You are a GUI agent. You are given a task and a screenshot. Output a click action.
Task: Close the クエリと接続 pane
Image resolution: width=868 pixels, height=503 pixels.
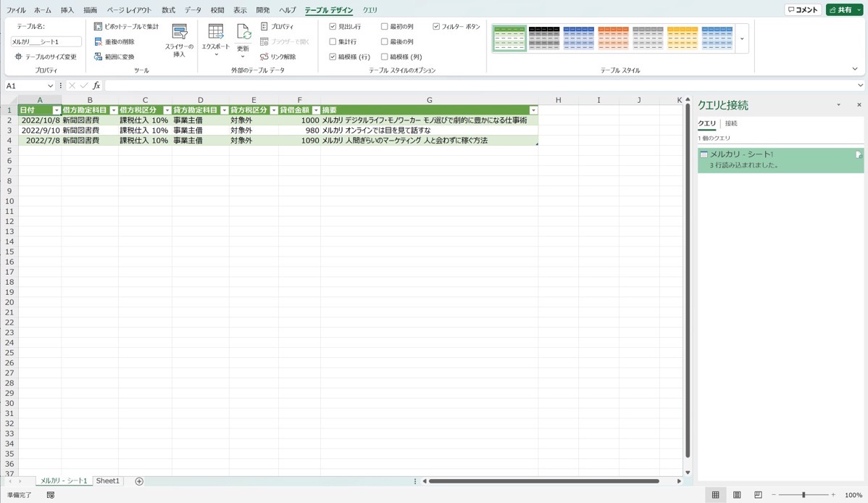coord(859,104)
